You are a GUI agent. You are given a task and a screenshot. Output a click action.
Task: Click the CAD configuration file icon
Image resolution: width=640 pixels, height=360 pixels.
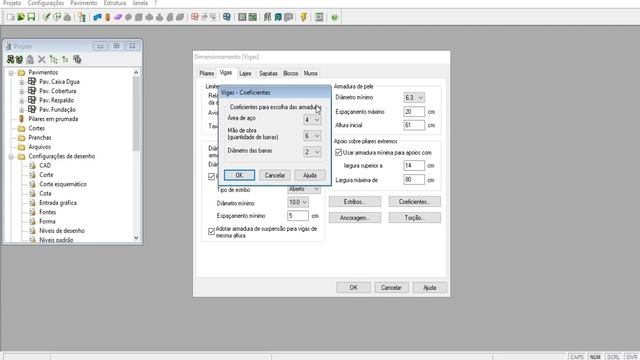coord(32,165)
